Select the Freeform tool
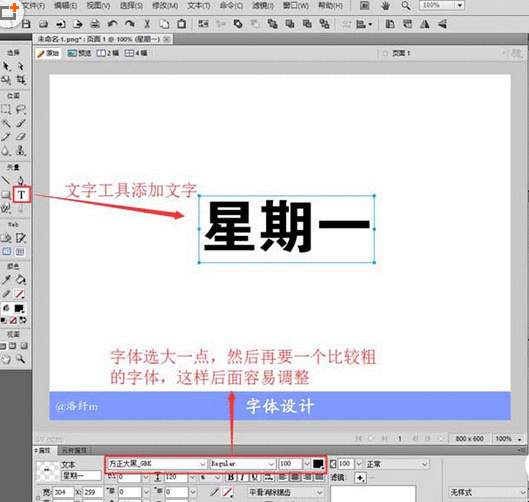Image resolution: width=529 pixels, height=502 pixels. tap(6, 208)
